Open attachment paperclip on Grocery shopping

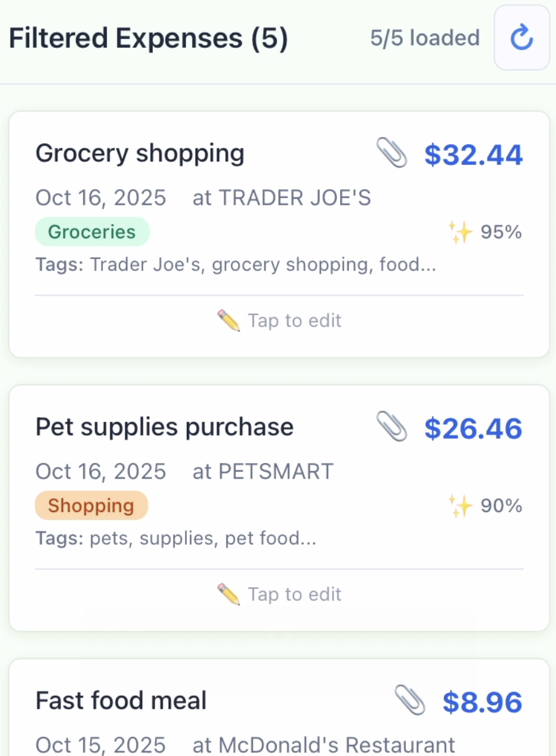[x=392, y=153]
